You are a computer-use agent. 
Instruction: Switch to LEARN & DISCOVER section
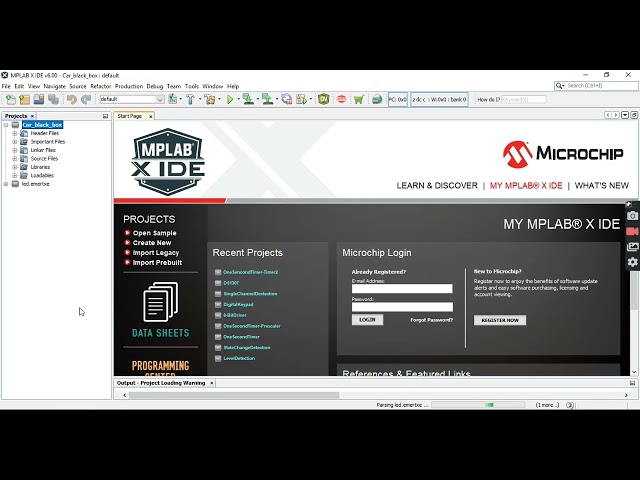[x=437, y=186]
